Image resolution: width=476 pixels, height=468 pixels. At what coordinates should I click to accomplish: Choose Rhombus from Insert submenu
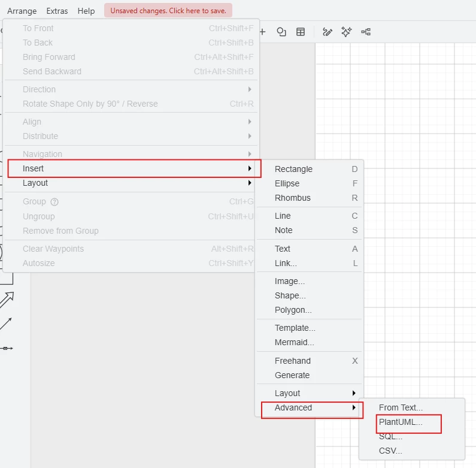pyautogui.click(x=310, y=198)
